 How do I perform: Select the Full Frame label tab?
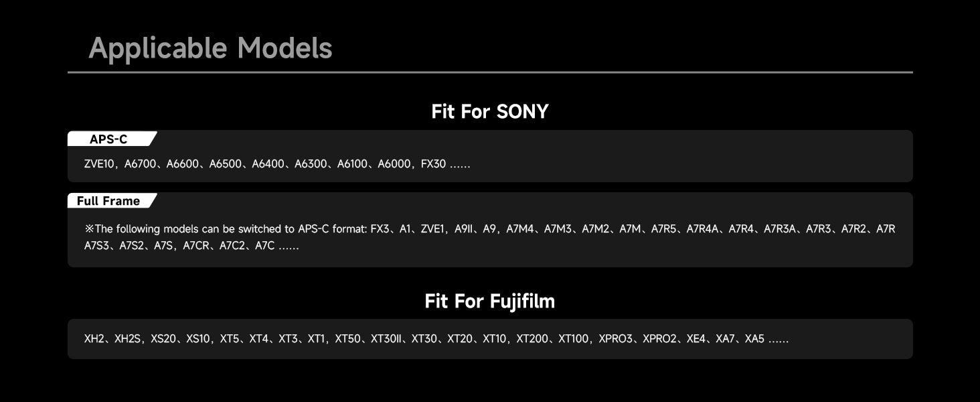click(108, 201)
